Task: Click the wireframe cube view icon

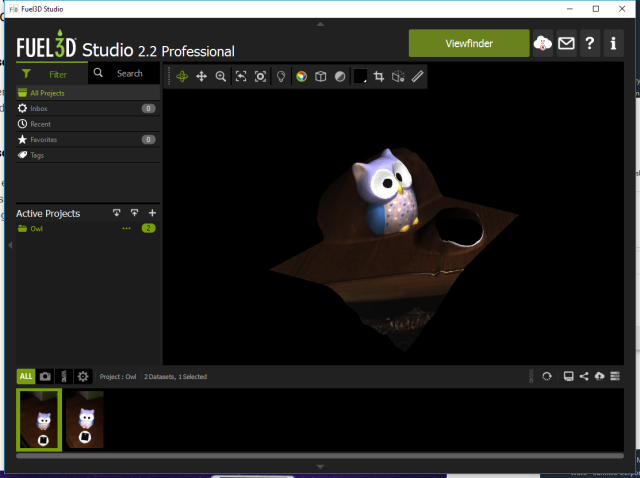Action: (321, 76)
